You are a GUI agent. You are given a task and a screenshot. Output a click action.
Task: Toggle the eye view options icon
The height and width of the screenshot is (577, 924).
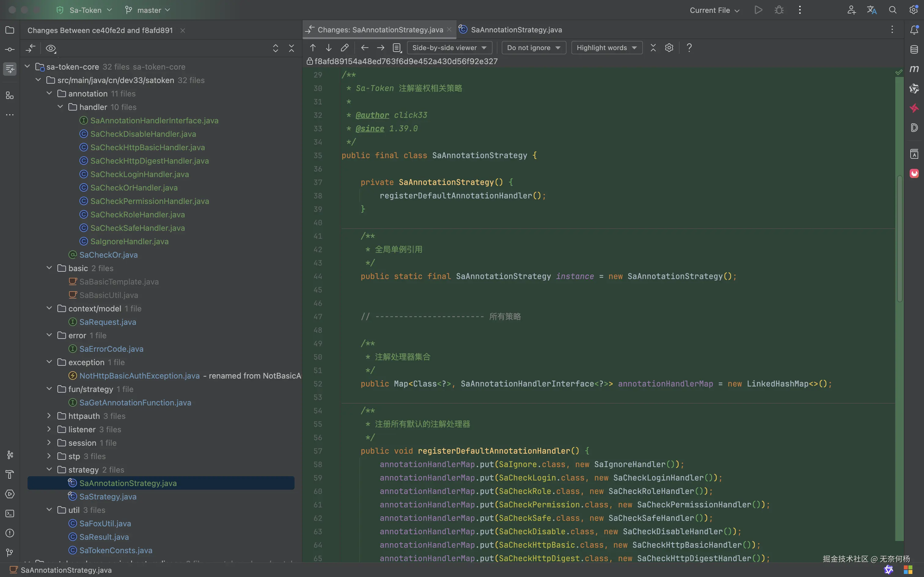(x=51, y=49)
